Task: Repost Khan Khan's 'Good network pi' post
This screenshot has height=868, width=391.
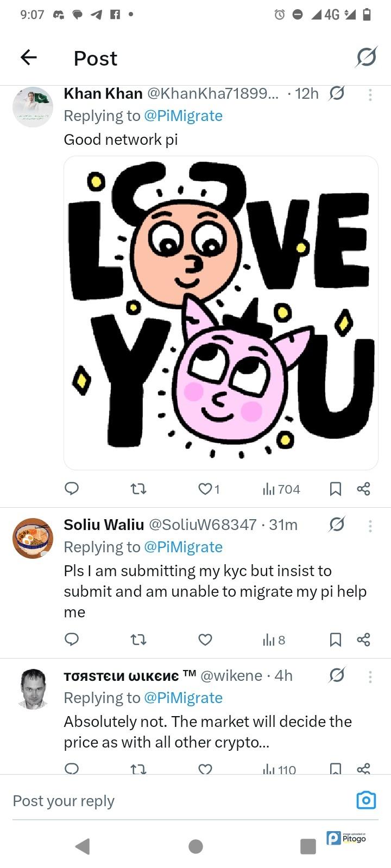Action: coord(139,489)
